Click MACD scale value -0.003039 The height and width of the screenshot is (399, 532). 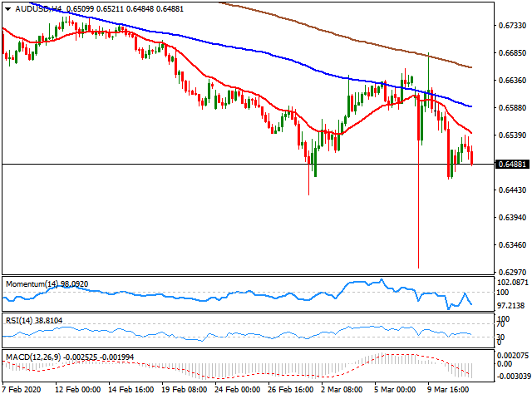pyautogui.click(x=513, y=377)
